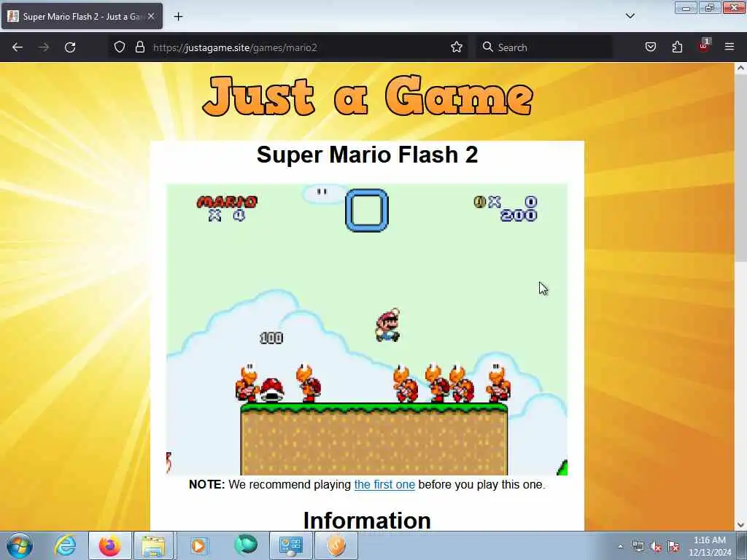
Task: Open the Control Panel taskbar item
Action: click(290, 545)
